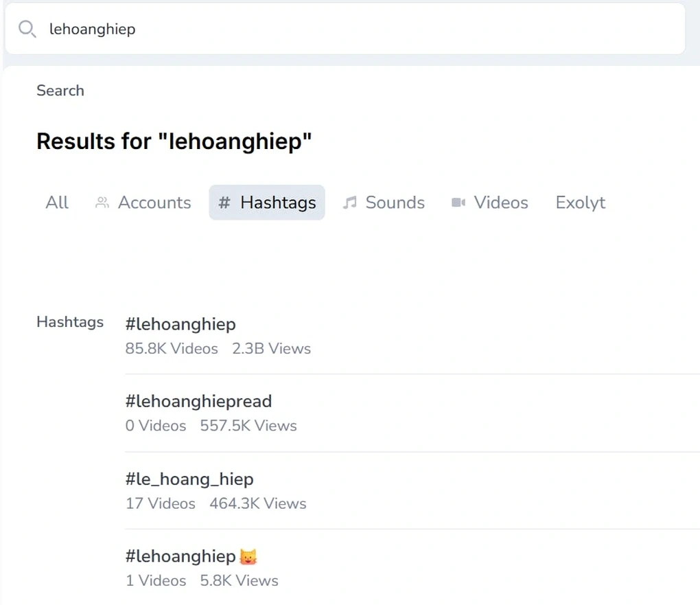Click the Search breadcrumb link
Viewport: 700px width, 605px height.
tap(60, 90)
